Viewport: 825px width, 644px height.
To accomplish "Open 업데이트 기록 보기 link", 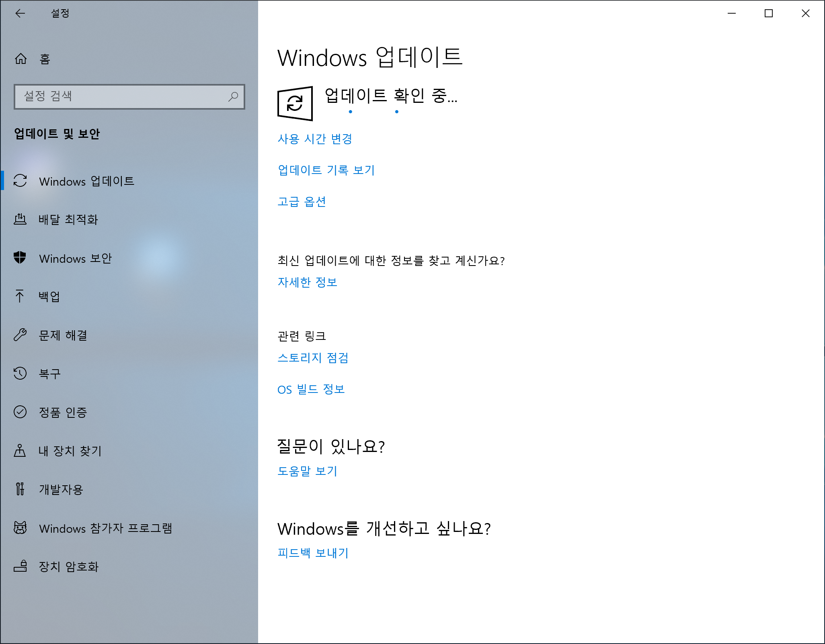I will pyautogui.click(x=326, y=170).
